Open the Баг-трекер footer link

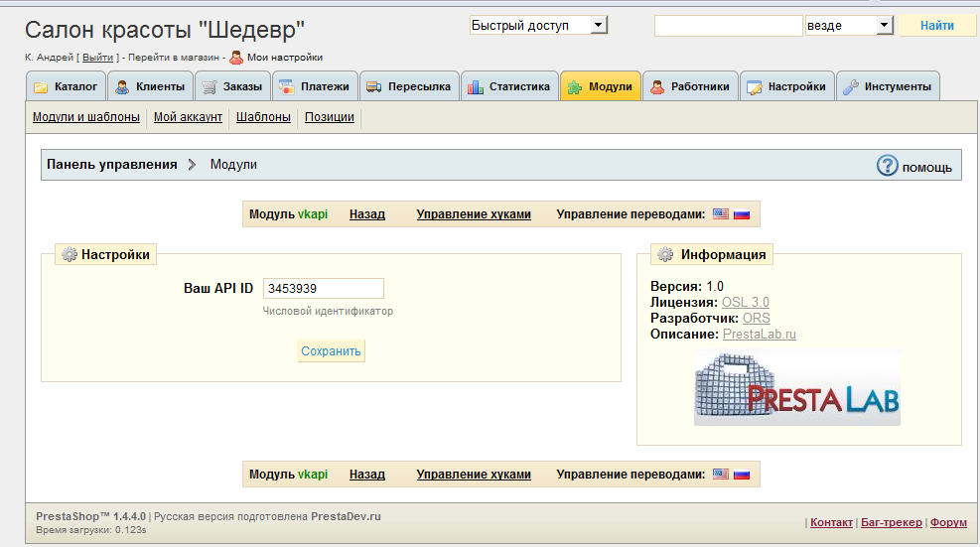(892, 522)
